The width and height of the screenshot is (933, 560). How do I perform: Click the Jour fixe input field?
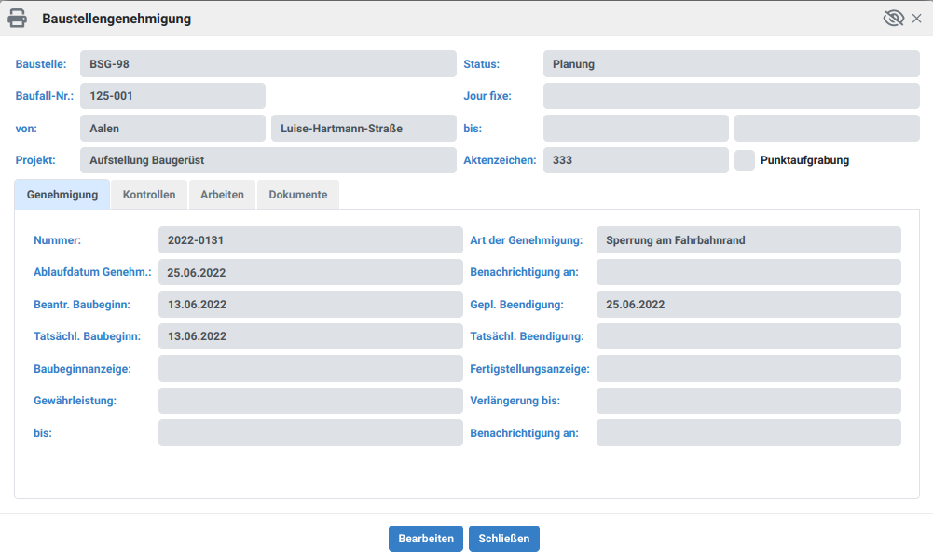coord(731,95)
